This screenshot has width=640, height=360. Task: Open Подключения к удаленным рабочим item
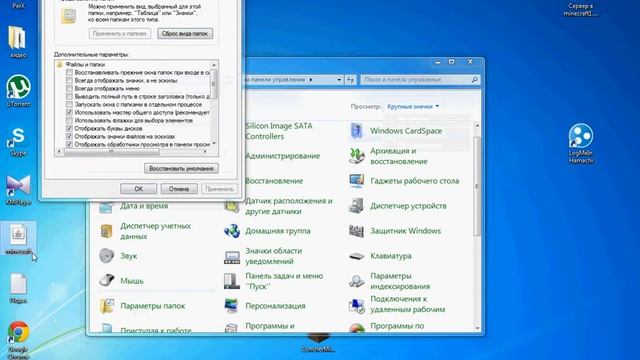click(397, 304)
